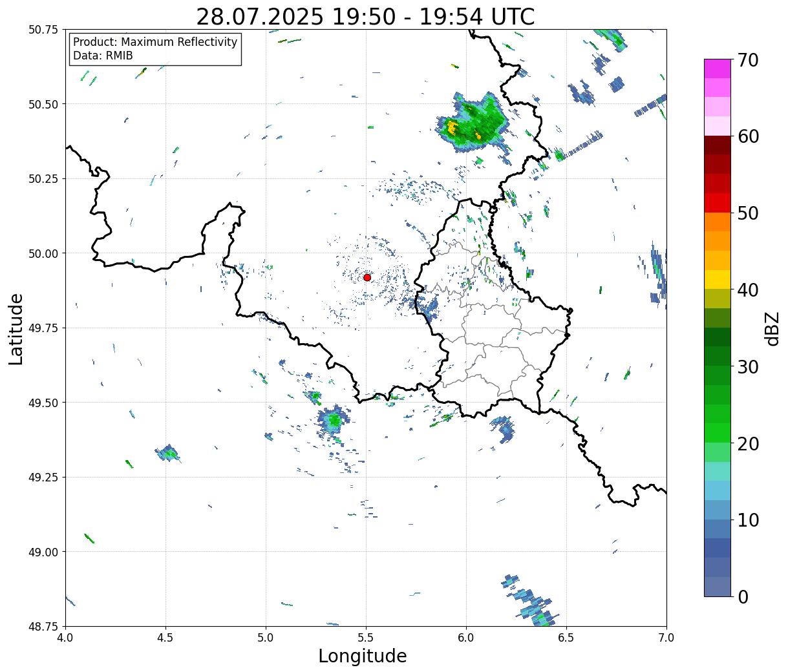This screenshot has width=788, height=672.
Task: Click the longitude tick label 4.0
Action: click(x=65, y=638)
